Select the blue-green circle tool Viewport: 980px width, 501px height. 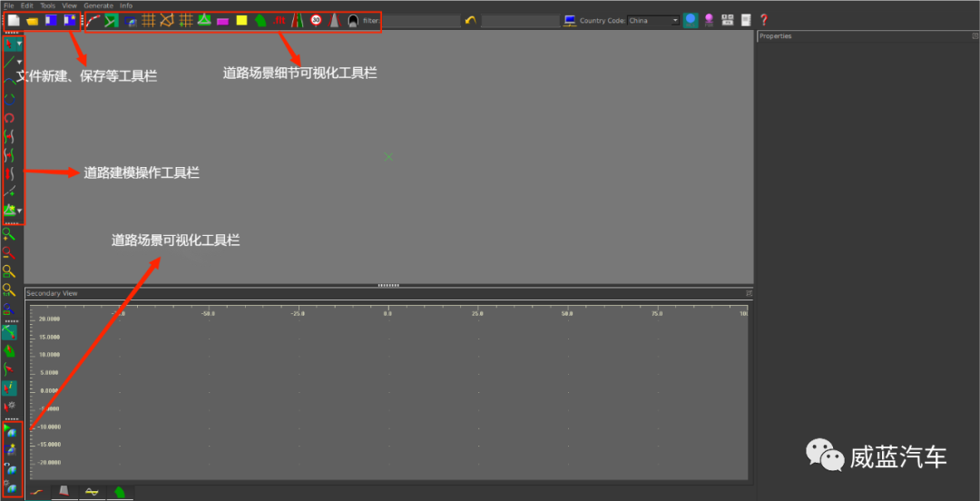(x=9, y=99)
